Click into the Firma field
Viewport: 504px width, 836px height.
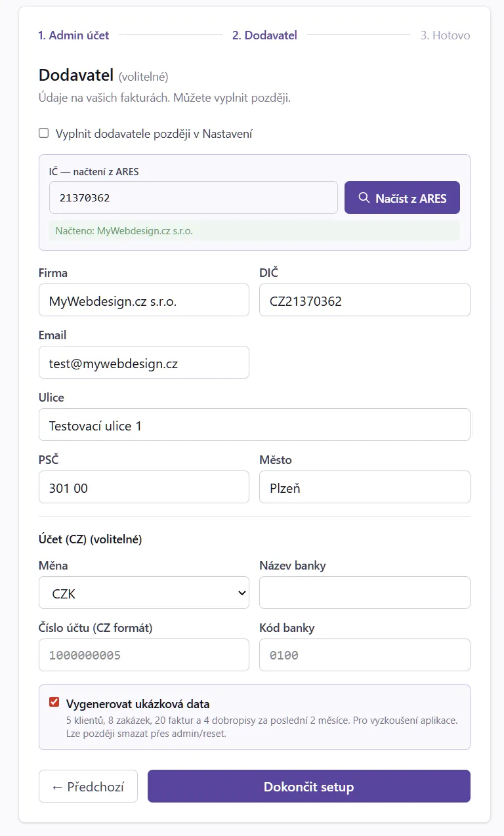144,301
